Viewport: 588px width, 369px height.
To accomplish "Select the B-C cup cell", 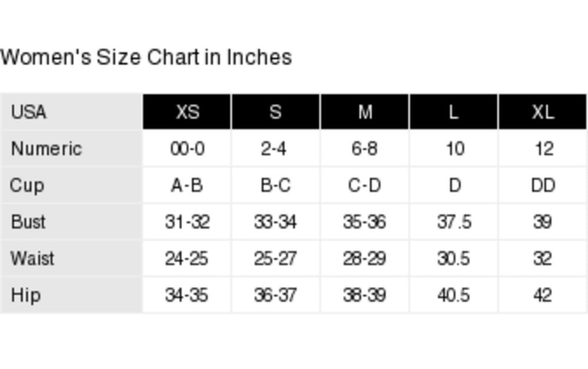I will pos(276,185).
